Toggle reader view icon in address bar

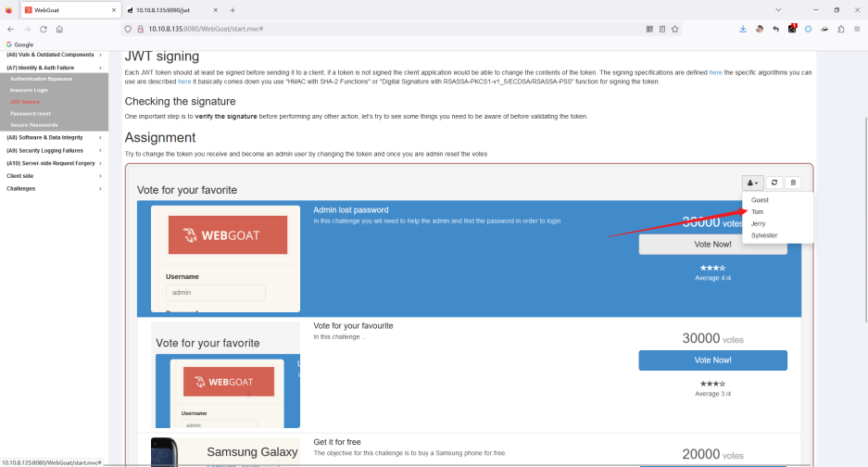[662, 29]
